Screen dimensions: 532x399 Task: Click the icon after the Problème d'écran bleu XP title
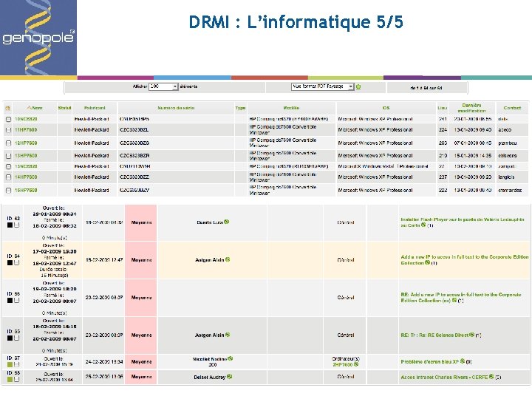(x=462, y=361)
